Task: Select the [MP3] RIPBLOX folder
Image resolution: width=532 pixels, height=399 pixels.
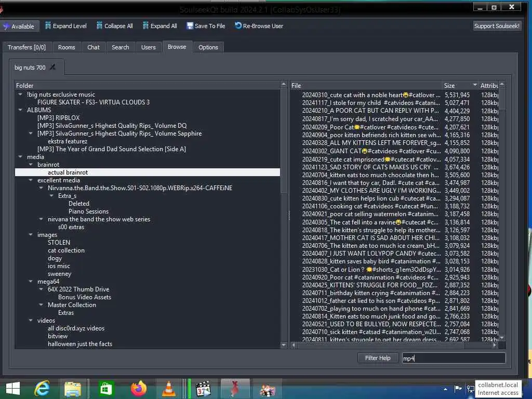Action: point(58,118)
